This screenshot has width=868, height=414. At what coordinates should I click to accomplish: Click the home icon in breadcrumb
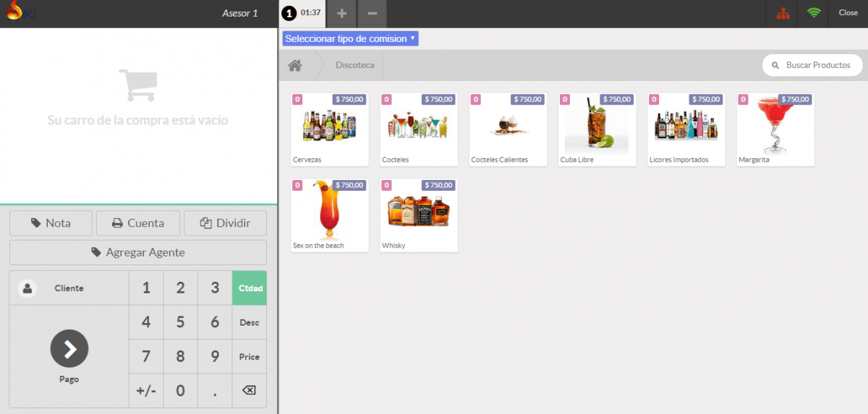[x=295, y=66]
